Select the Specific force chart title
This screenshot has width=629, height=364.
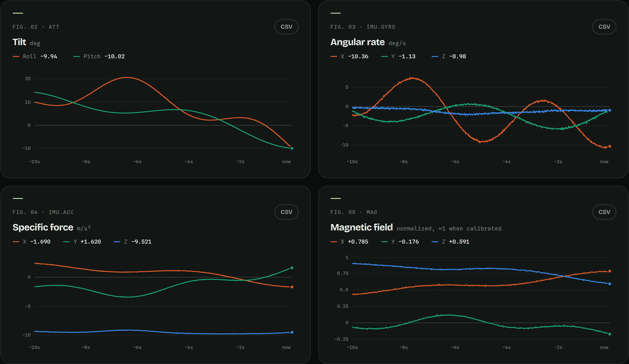coord(43,227)
